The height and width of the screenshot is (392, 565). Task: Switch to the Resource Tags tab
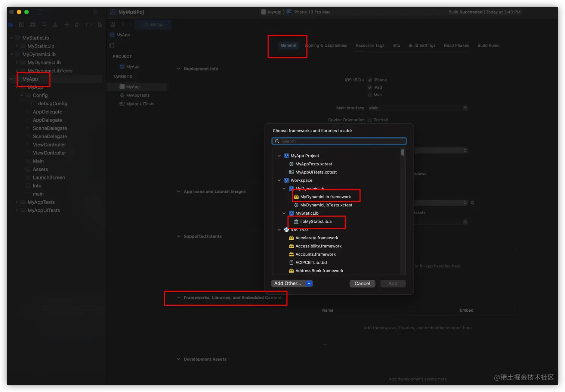coord(370,46)
